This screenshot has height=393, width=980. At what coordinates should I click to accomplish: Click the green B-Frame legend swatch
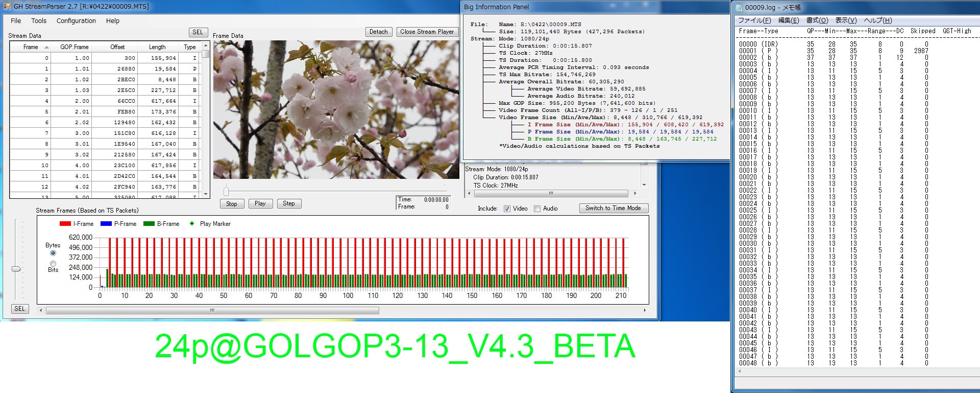(149, 224)
